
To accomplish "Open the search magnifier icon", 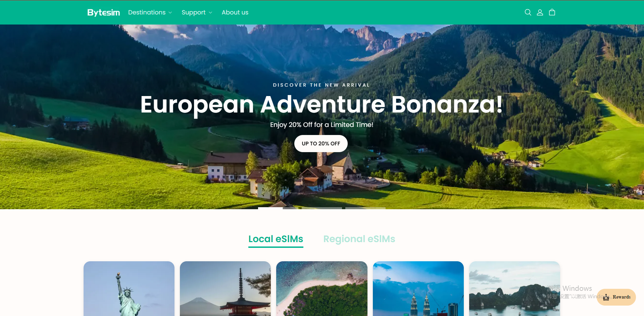I will (x=528, y=12).
